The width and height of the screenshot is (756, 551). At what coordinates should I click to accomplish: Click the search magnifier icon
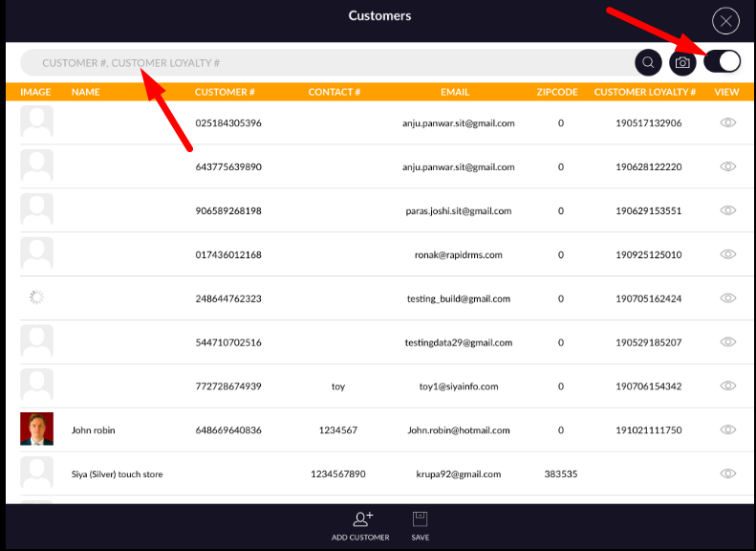648,63
